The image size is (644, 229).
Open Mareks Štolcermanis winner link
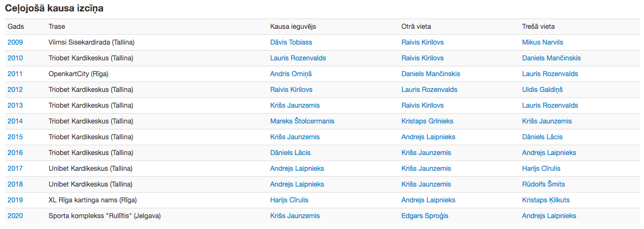[302, 121]
